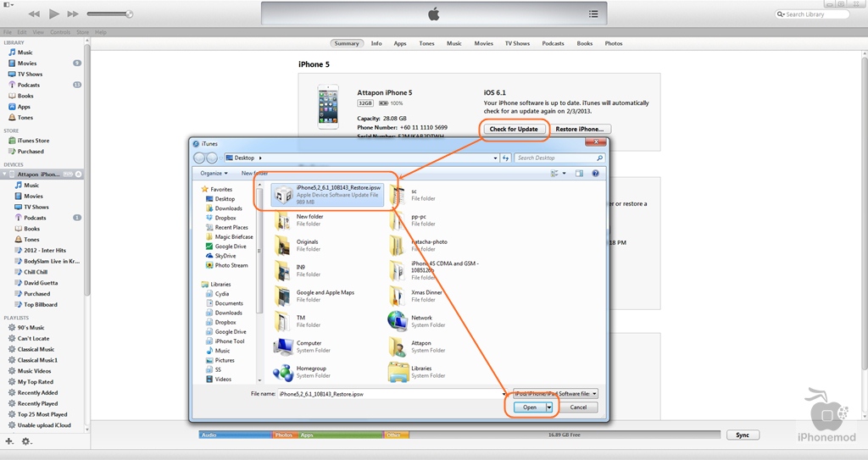
Task: Expand the Open button dropdown arrow
Action: (549, 407)
